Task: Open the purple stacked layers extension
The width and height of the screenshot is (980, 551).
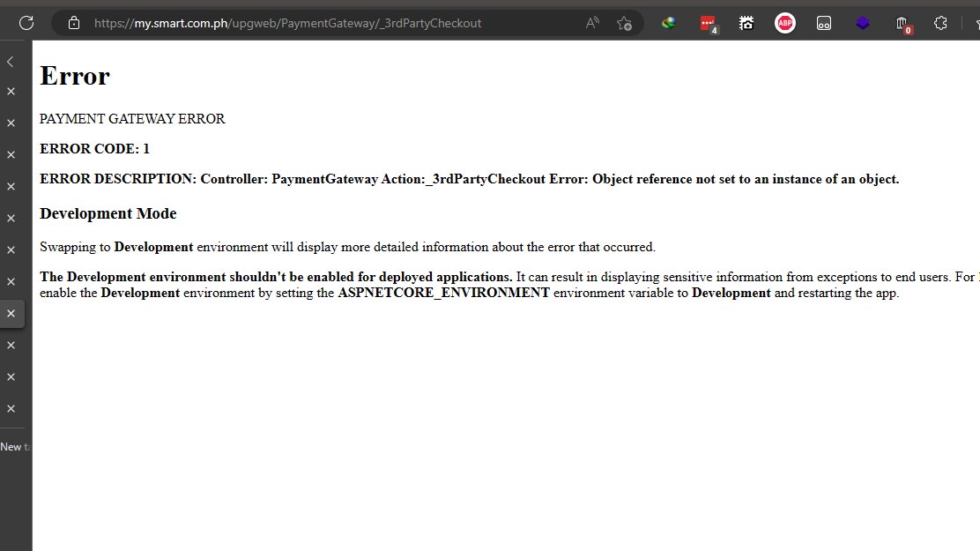Action: point(863,23)
